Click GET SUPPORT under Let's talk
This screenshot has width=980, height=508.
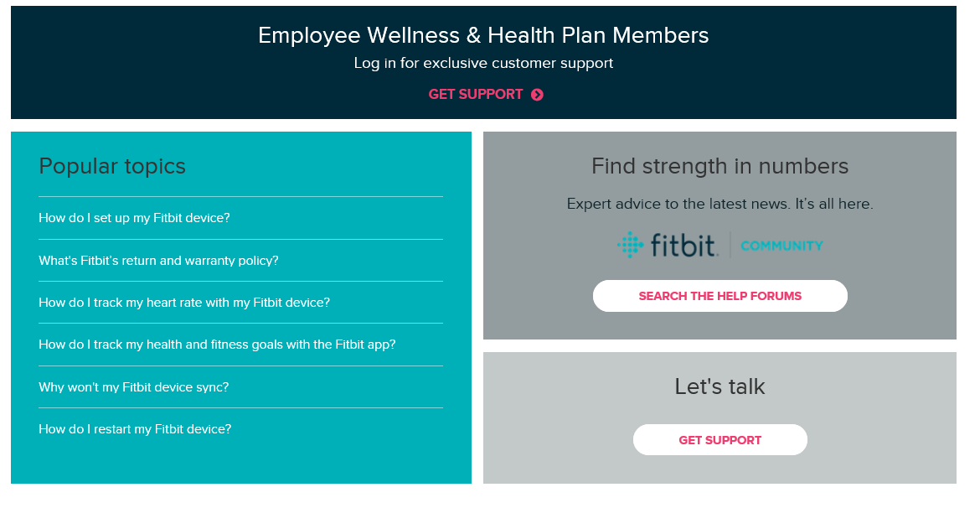click(x=720, y=439)
